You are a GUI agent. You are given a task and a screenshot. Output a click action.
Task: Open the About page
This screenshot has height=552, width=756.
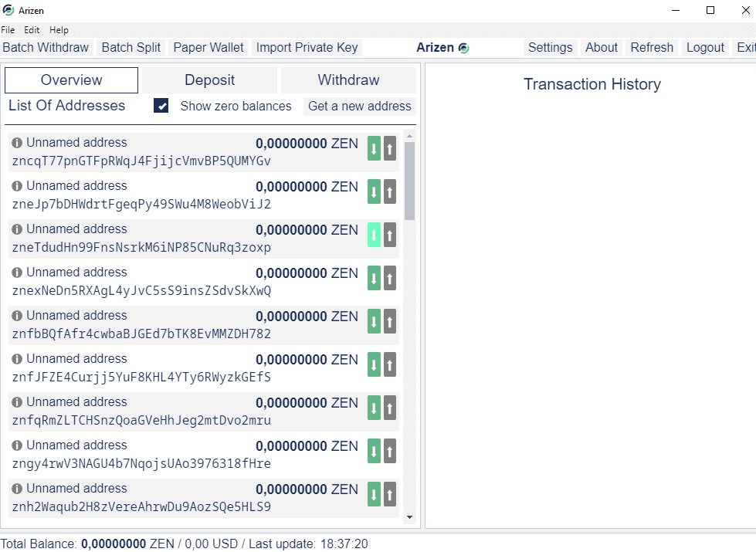(602, 48)
